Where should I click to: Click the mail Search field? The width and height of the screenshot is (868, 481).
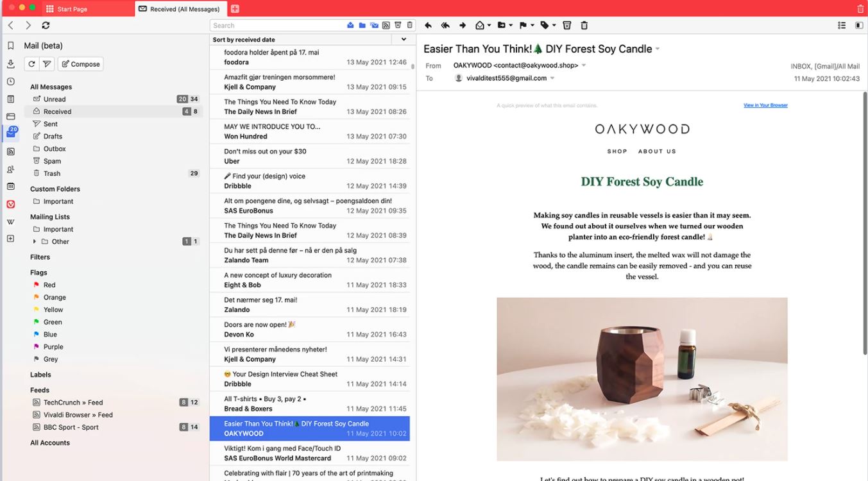(277, 26)
